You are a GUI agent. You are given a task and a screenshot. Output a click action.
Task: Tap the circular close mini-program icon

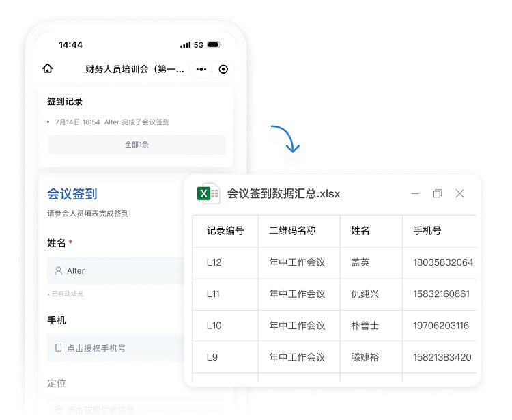[223, 69]
